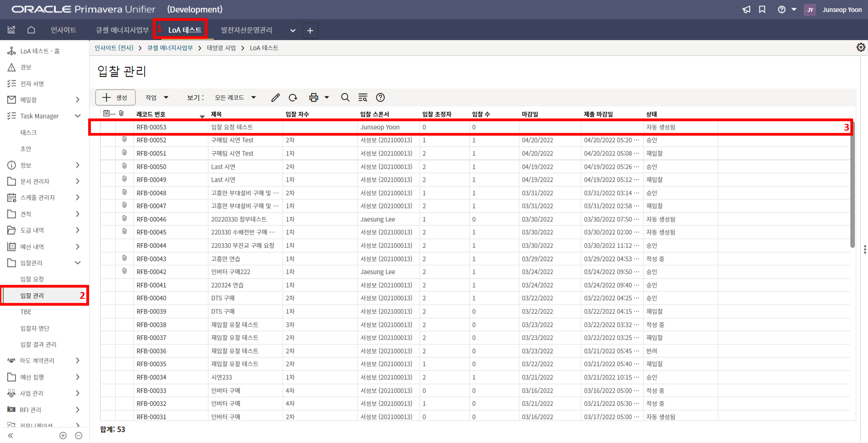Switch to the 발전자산운영관리 tab
Screen dimensions: 868x443
(x=246, y=30)
